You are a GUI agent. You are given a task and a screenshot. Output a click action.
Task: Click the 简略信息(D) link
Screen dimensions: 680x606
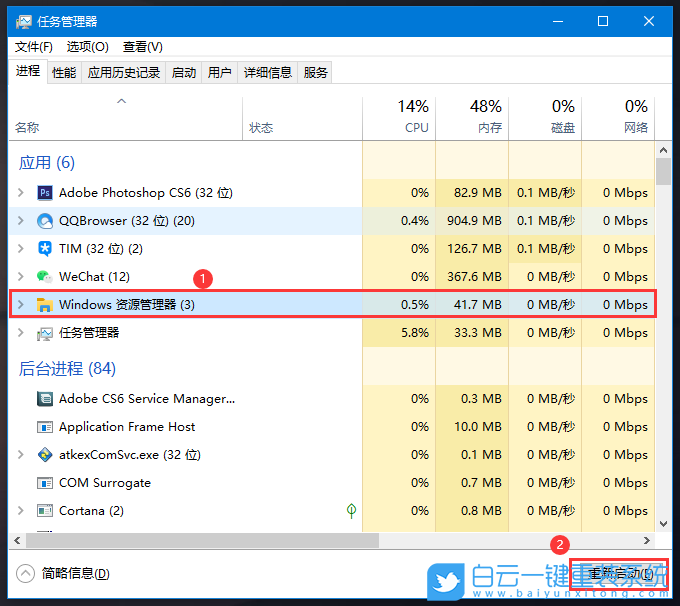click(75, 574)
